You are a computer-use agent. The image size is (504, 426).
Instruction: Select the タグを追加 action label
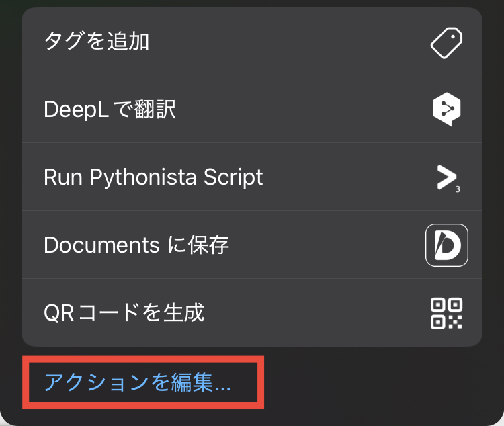coord(96,41)
